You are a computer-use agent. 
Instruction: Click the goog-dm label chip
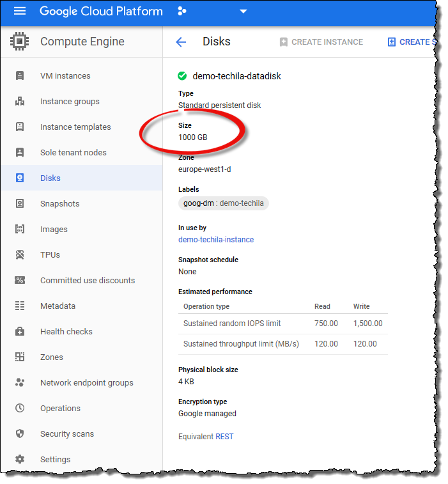click(224, 203)
